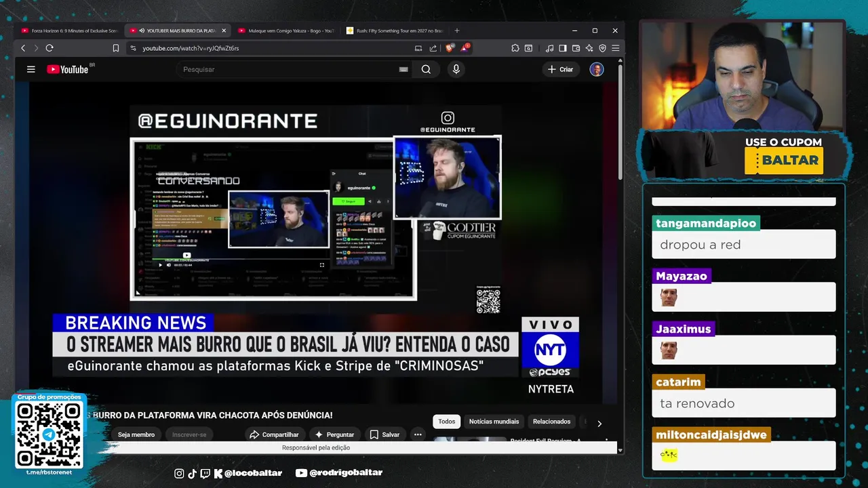The width and height of the screenshot is (868, 488).
Task: Select the Todos filter chip
Action: (447, 422)
